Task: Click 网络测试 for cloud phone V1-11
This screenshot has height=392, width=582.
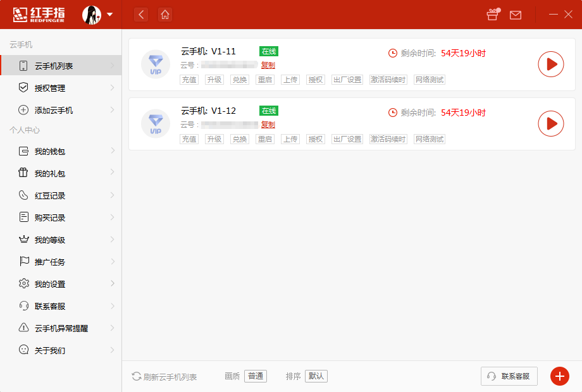Action: pos(430,80)
